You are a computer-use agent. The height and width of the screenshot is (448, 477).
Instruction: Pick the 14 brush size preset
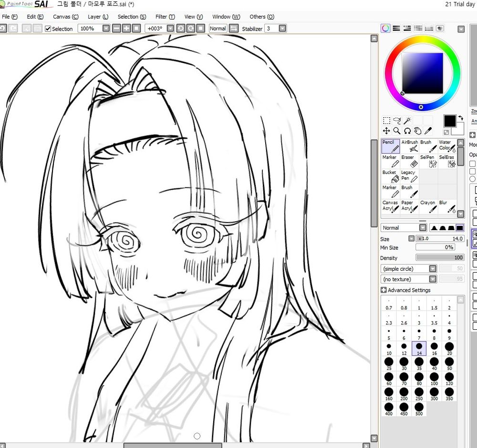[419, 348]
